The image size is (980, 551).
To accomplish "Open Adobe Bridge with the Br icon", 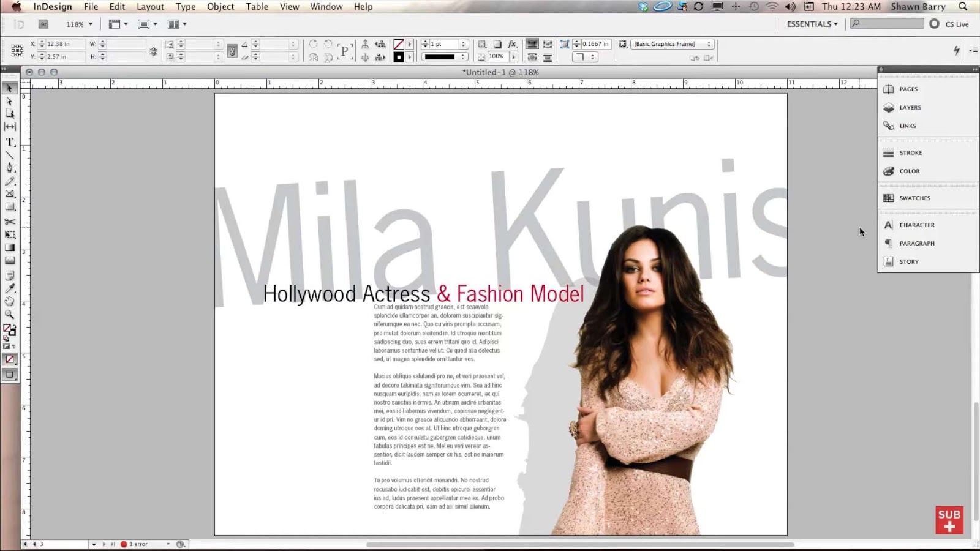I will (x=43, y=24).
